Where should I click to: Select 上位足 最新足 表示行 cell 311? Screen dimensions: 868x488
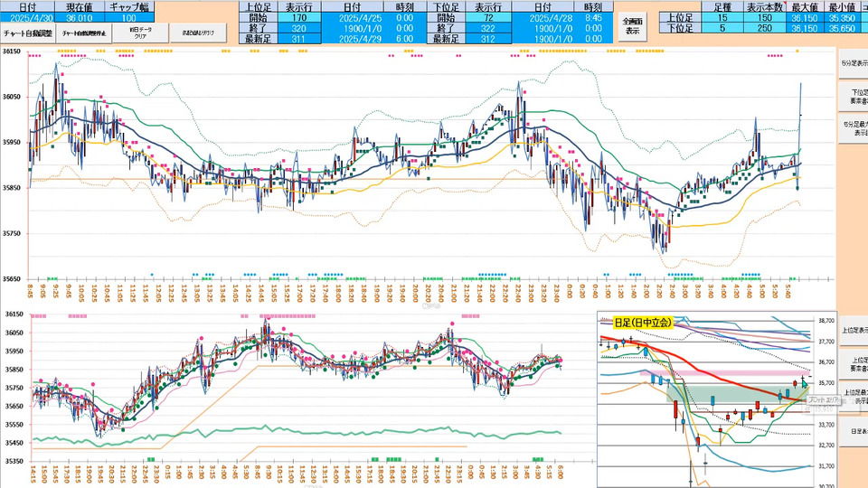click(x=299, y=39)
